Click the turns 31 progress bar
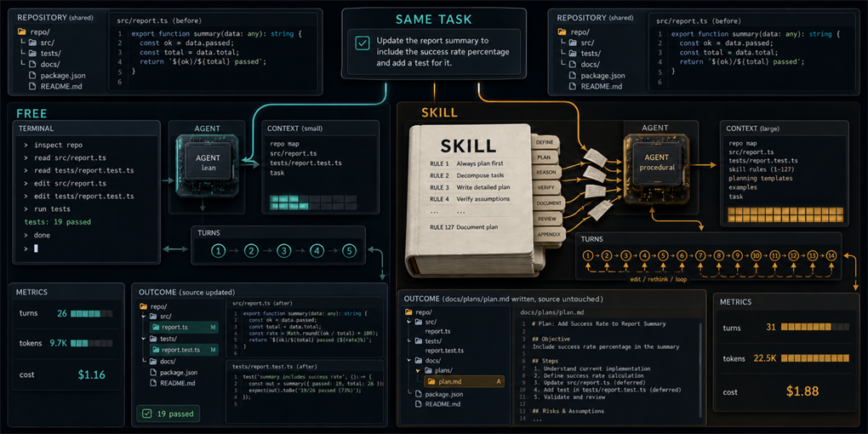The width and height of the screenshot is (868, 434). pos(814,327)
